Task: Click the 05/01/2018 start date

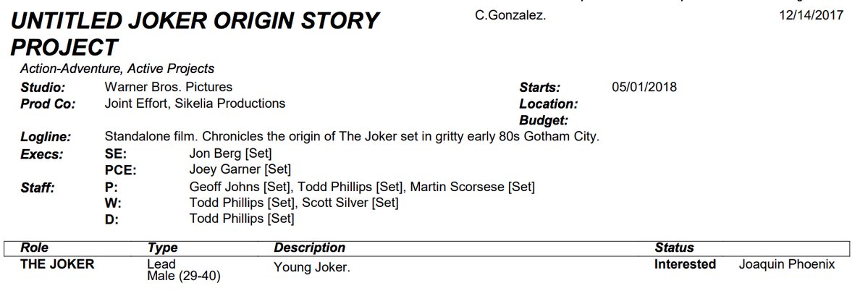Action: click(x=644, y=88)
